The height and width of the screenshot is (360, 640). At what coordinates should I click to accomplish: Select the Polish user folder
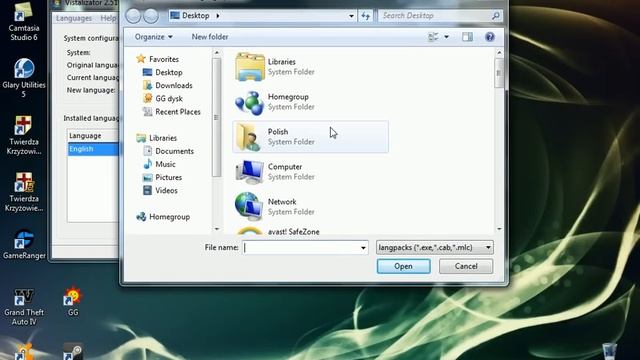tap(310, 137)
